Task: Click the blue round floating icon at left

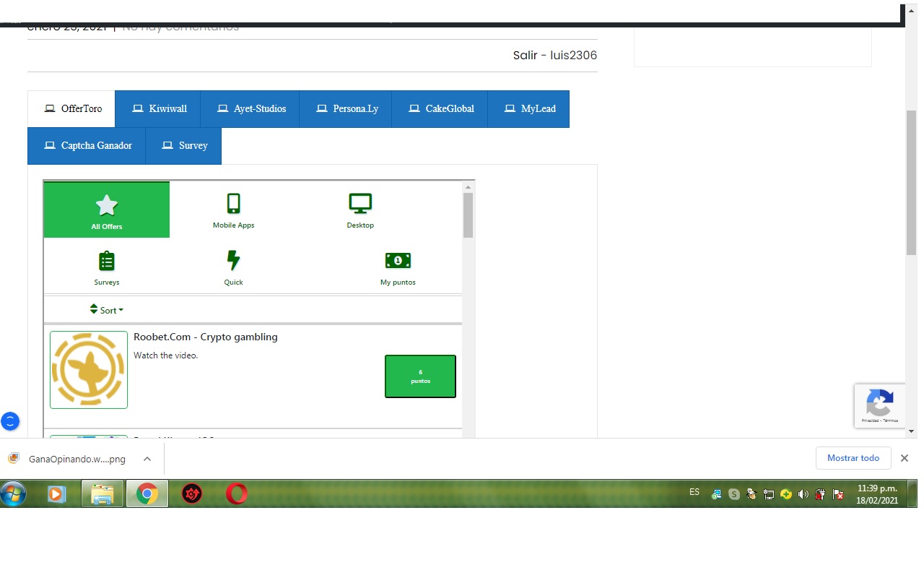Action: [10, 421]
